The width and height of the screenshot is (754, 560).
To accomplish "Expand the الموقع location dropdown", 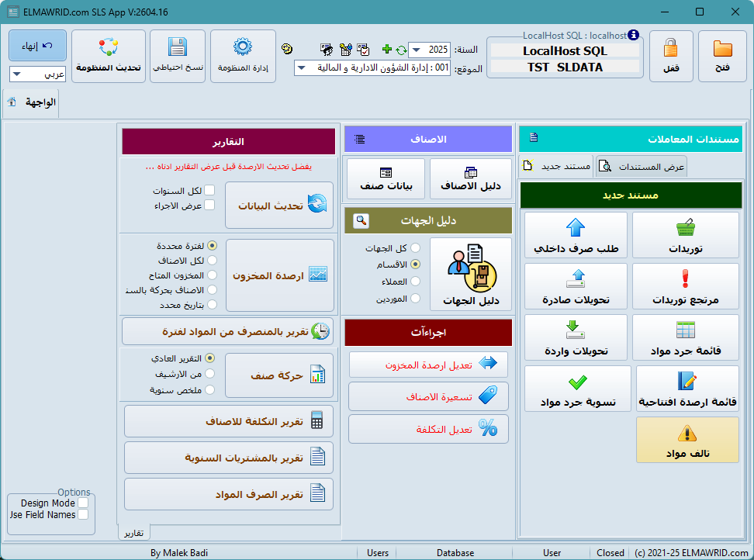I will click(x=303, y=67).
